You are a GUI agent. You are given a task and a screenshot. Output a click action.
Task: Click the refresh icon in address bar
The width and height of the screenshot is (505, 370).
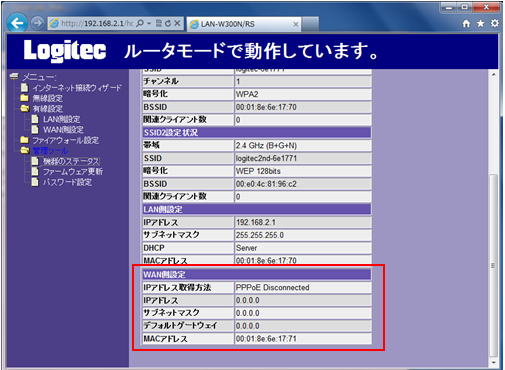point(168,23)
